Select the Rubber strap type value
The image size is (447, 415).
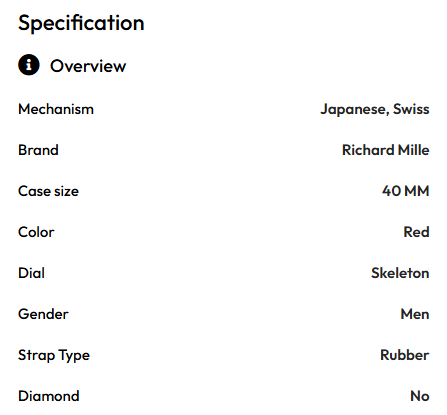(405, 355)
